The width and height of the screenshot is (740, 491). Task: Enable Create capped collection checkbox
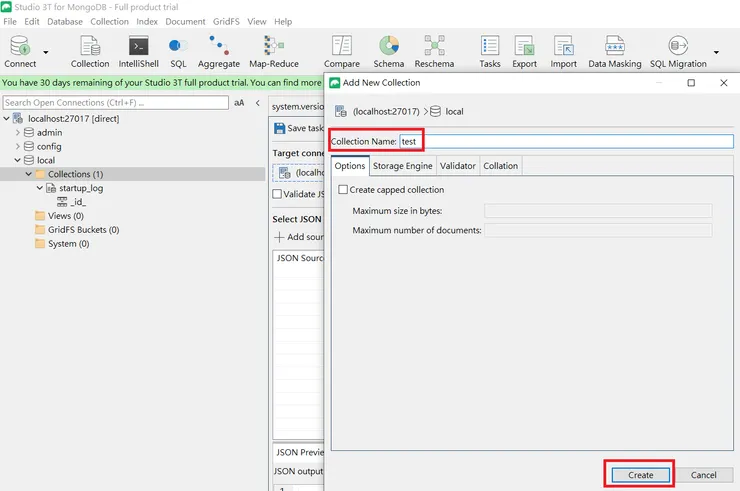[344, 190]
